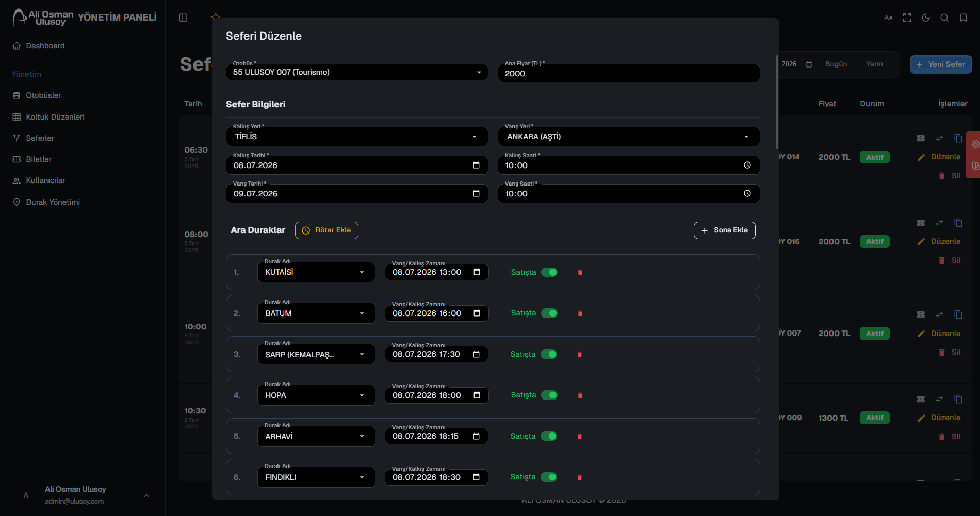Open the Otobüs dropdown
980x516 pixels.
[357, 72]
